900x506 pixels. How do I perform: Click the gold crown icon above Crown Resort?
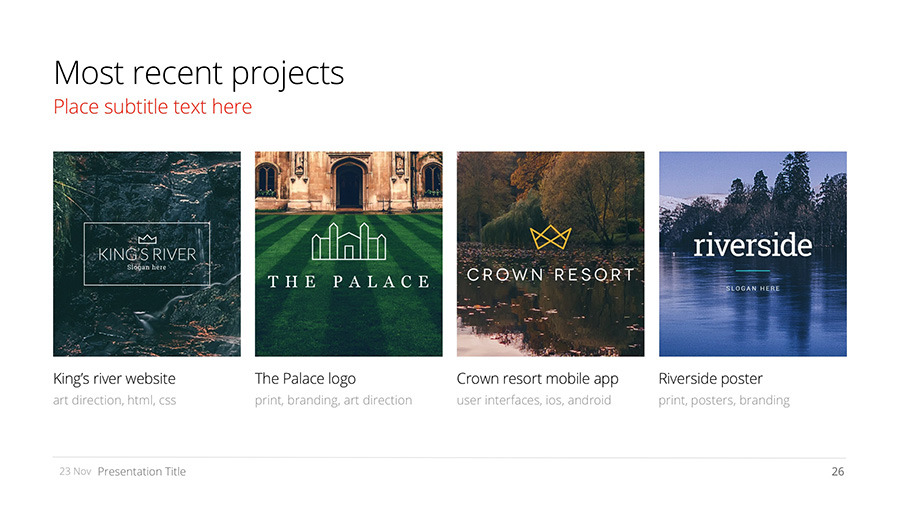pos(550,237)
